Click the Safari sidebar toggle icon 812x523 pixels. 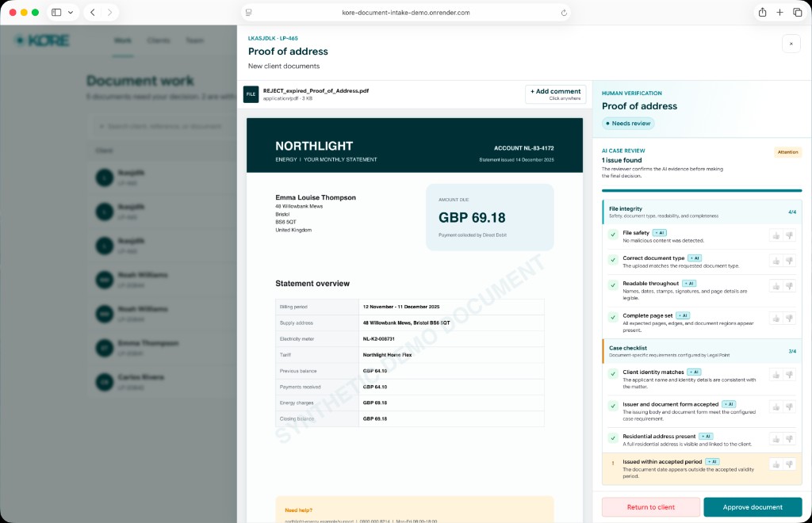pos(56,13)
